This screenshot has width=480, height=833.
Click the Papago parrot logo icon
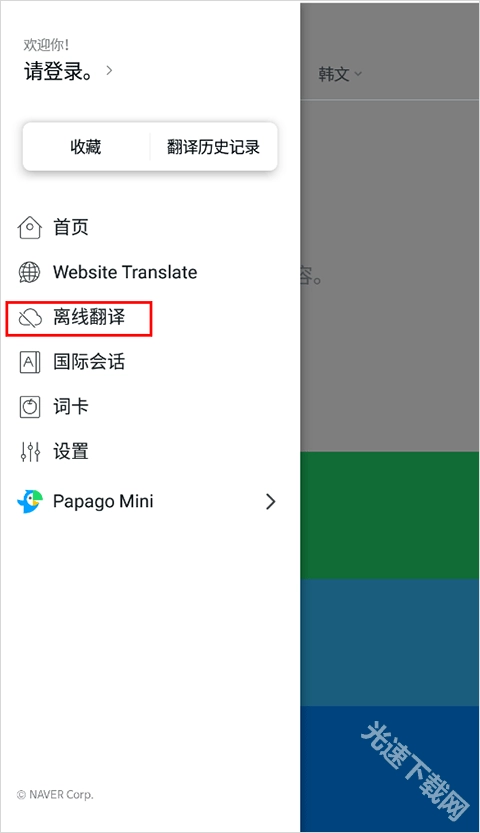click(30, 501)
